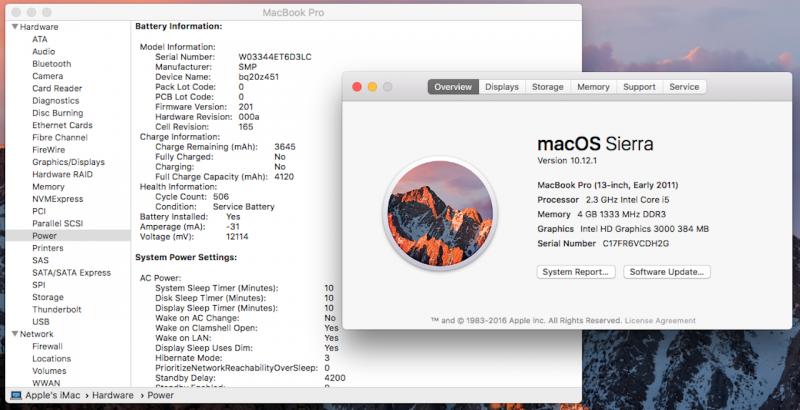Click the Device Name value bq20z451
800x410 pixels.
pyautogui.click(x=259, y=77)
